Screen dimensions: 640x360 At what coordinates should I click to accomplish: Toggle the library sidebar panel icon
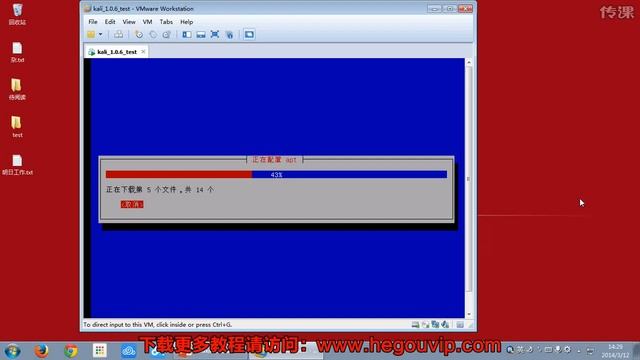(187, 35)
